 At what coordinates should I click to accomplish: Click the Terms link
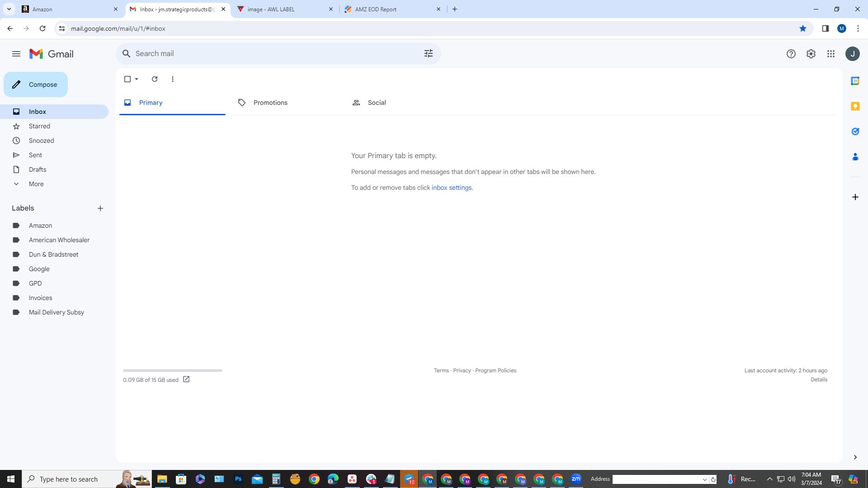pyautogui.click(x=441, y=371)
